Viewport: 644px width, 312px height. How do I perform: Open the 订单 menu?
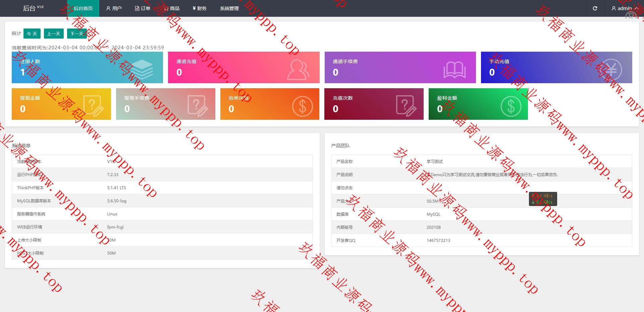143,8
